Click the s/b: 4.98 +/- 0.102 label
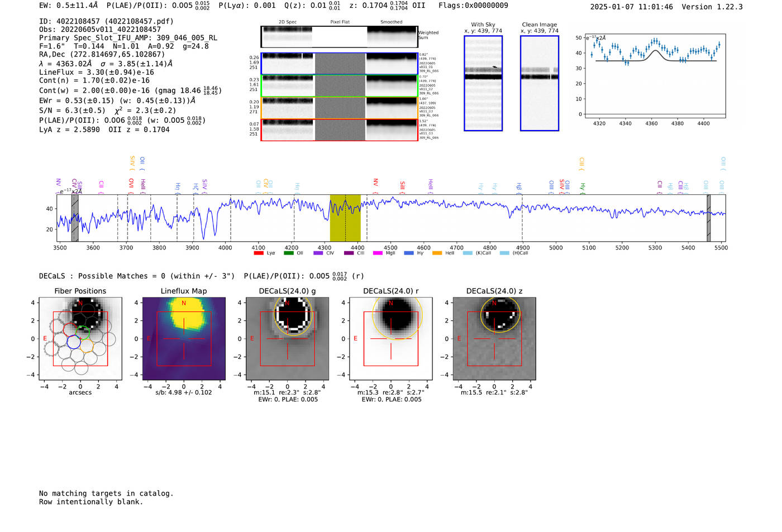 coord(184,392)
